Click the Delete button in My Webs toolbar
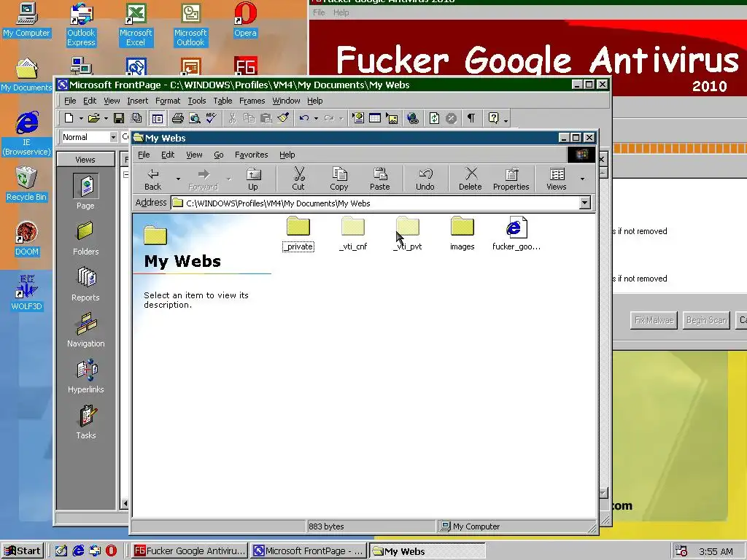The height and width of the screenshot is (560, 747). (471, 179)
